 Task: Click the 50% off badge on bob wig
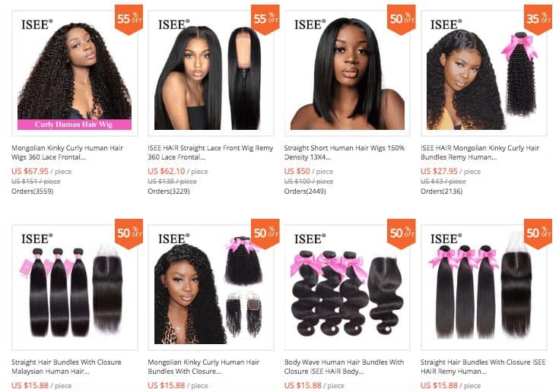[402, 19]
